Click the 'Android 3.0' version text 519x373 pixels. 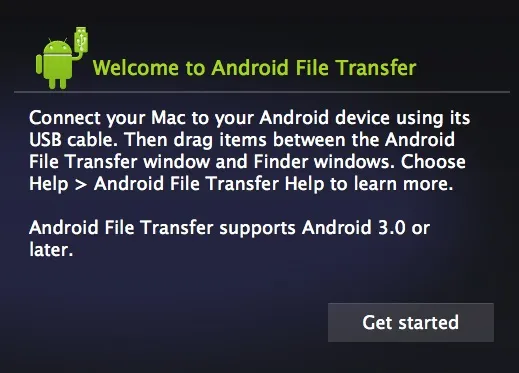click(x=354, y=228)
